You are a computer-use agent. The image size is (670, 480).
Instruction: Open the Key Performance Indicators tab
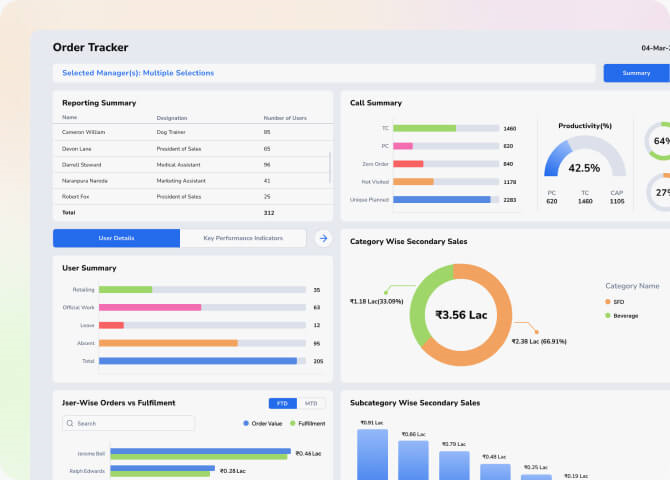[x=243, y=238]
